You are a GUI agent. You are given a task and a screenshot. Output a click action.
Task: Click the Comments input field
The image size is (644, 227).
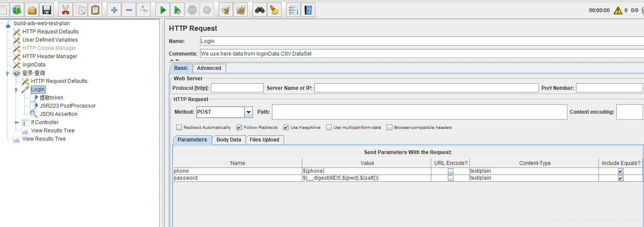[422, 54]
